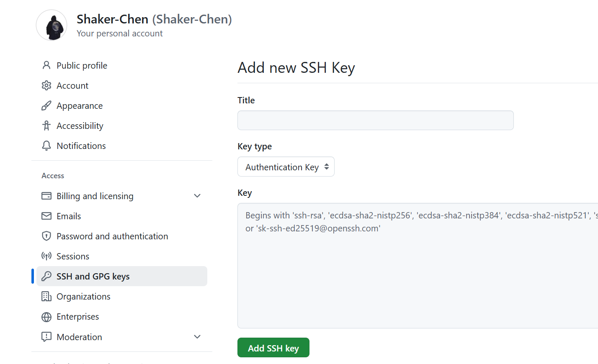Click the credit card icon for Billing
This screenshot has height=364, width=598.
(x=46, y=196)
